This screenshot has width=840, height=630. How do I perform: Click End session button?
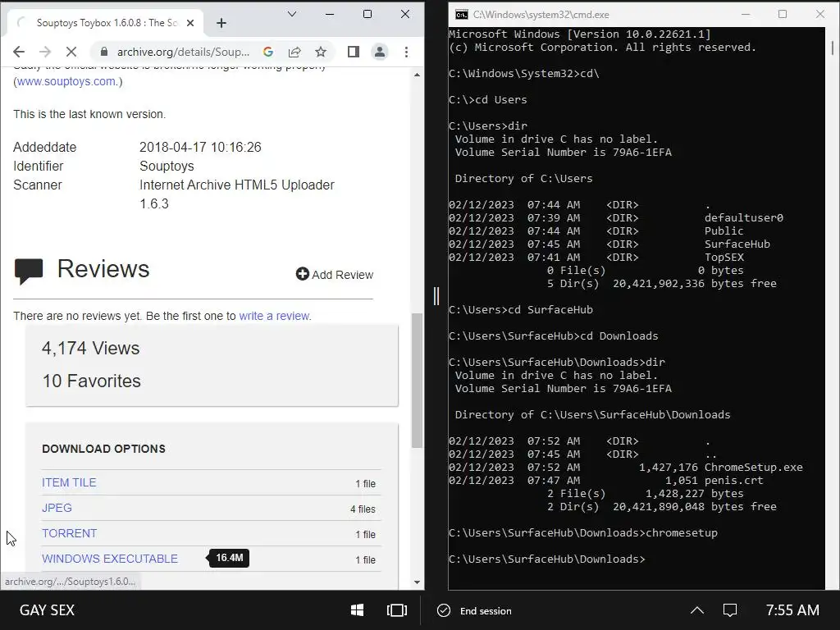coord(475,610)
